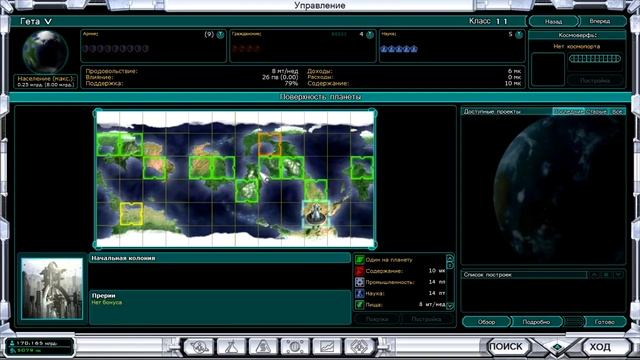Click the population and credits readout bottom-left
The image size is (640, 360).
(40, 347)
